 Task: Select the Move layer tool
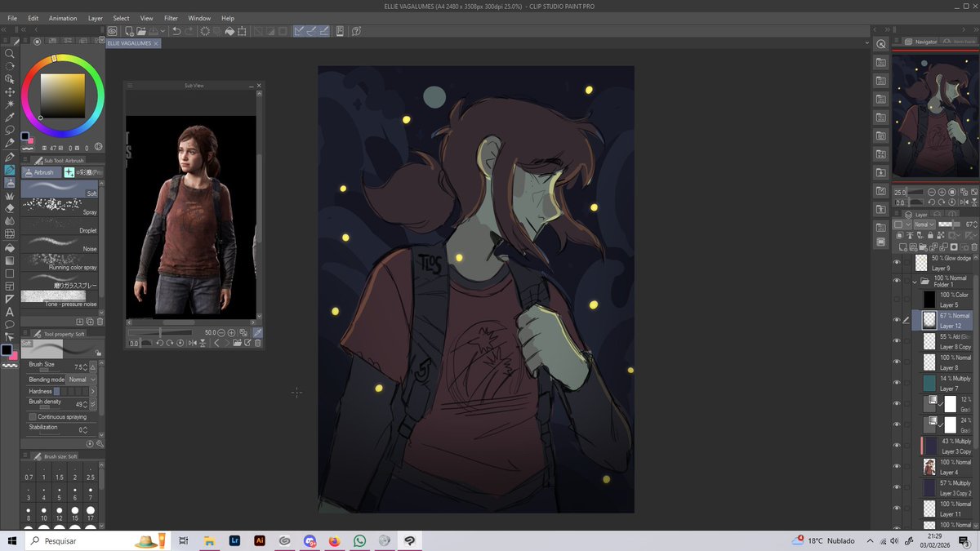click(10, 92)
